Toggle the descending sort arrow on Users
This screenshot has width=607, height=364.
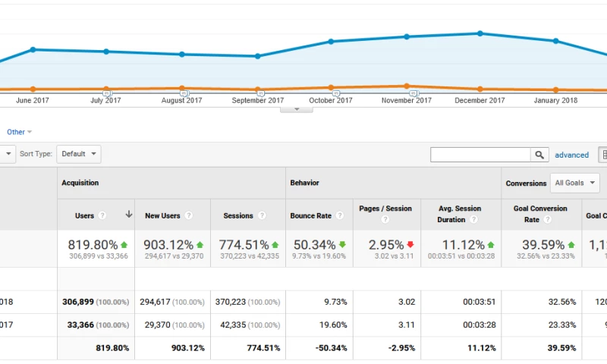pyautogui.click(x=129, y=215)
